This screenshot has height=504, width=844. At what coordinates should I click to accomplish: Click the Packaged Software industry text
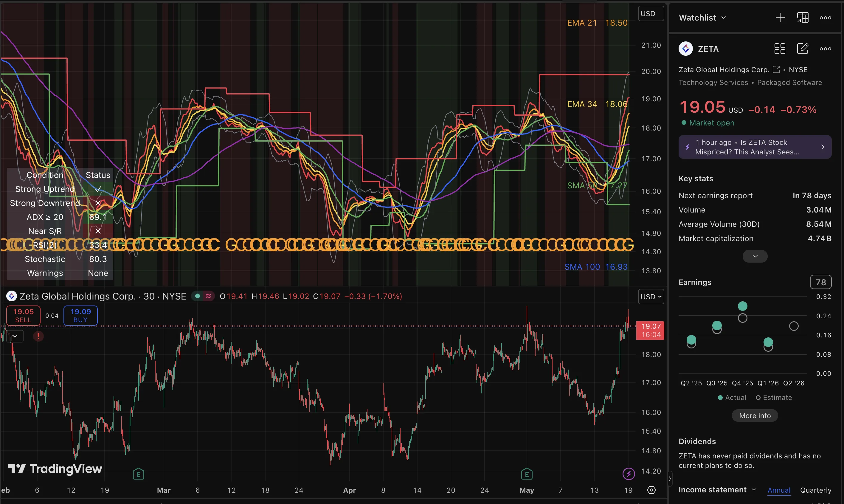point(789,83)
